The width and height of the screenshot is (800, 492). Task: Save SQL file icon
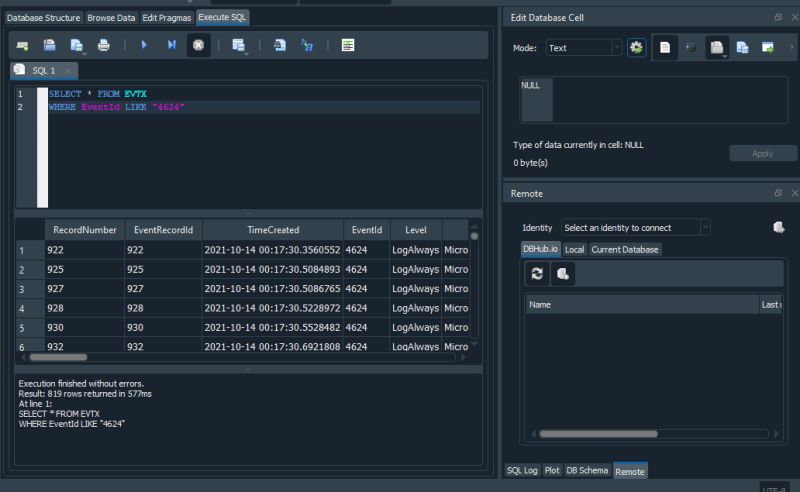77,45
